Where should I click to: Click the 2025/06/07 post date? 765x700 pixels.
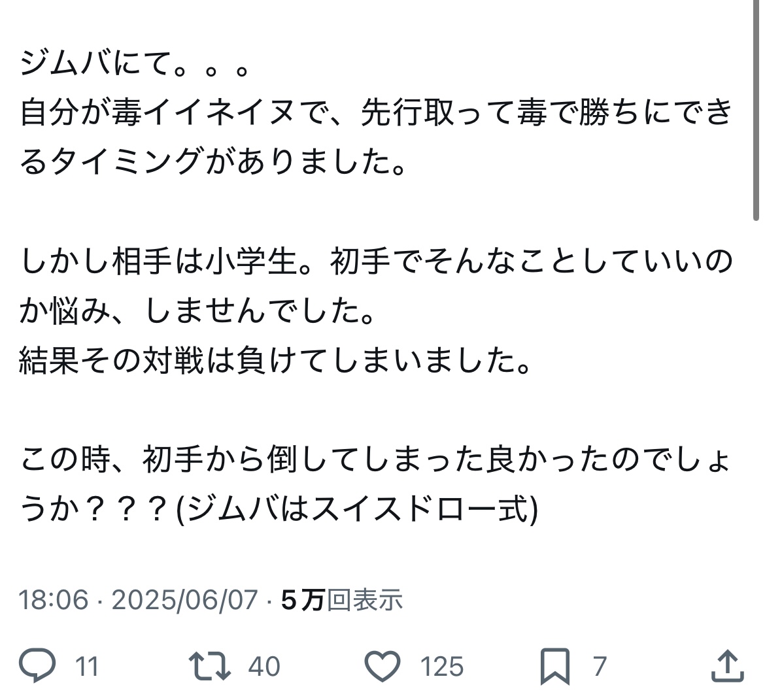tap(184, 599)
